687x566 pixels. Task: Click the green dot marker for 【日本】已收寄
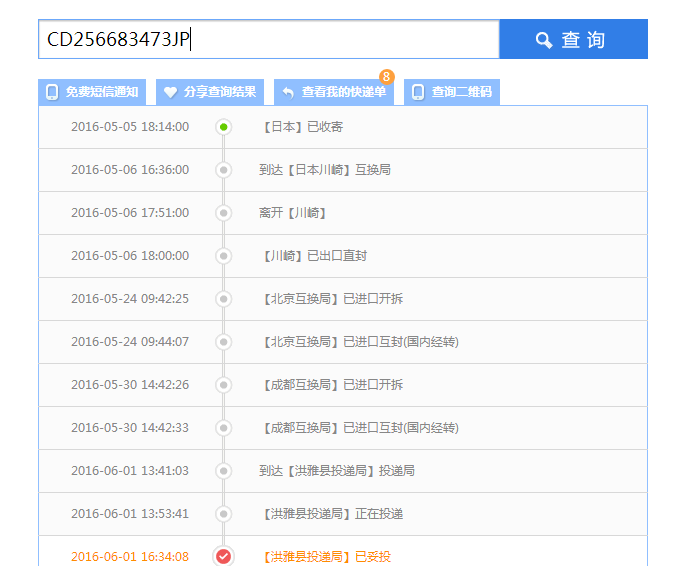[x=223, y=127]
